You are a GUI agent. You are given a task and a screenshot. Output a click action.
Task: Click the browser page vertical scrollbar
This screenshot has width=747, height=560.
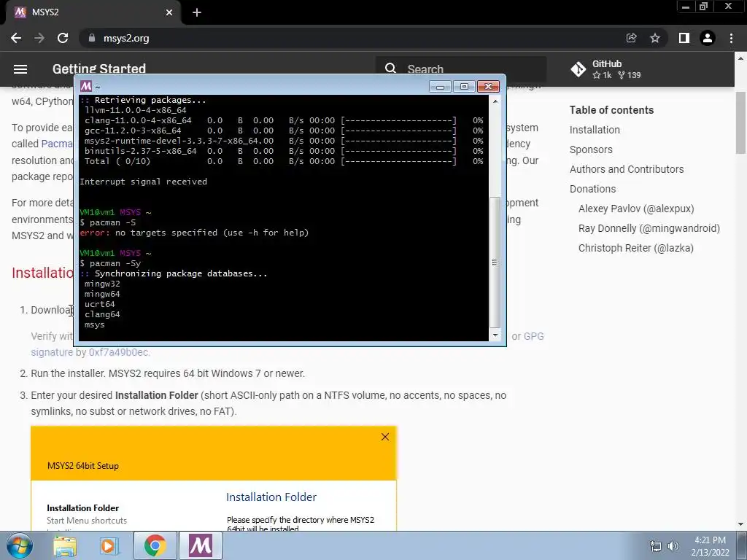[x=741, y=122]
